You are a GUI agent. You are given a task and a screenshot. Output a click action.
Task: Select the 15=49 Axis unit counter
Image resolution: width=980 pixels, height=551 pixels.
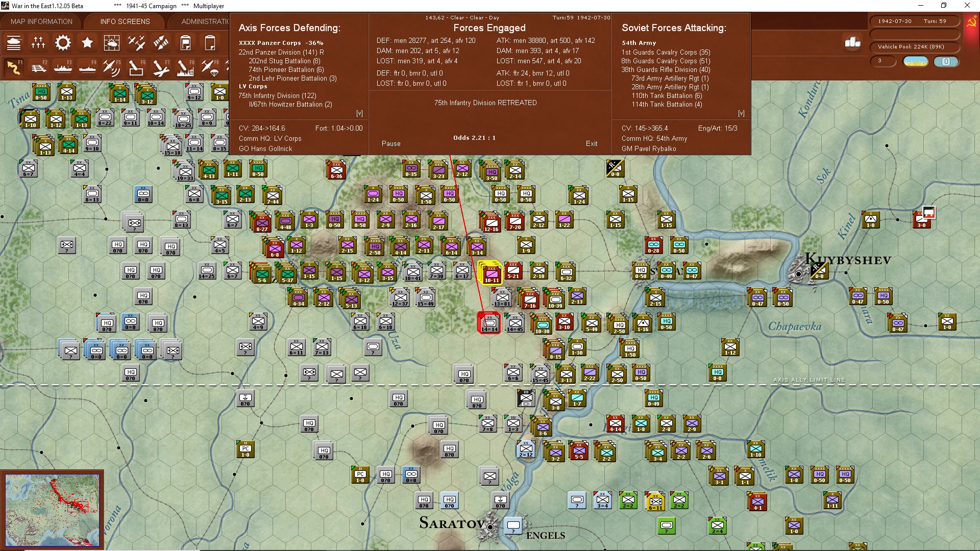pos(425,297)
